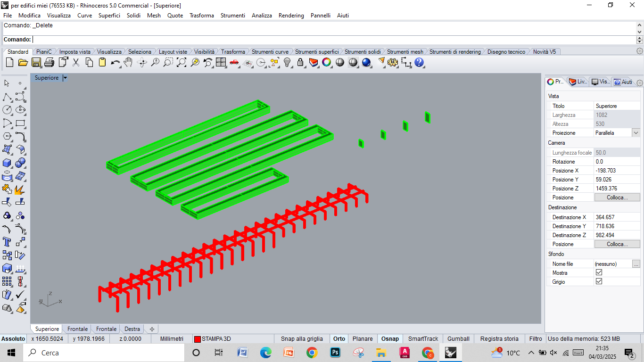Open Help with the blue question mark

point(419,62)
